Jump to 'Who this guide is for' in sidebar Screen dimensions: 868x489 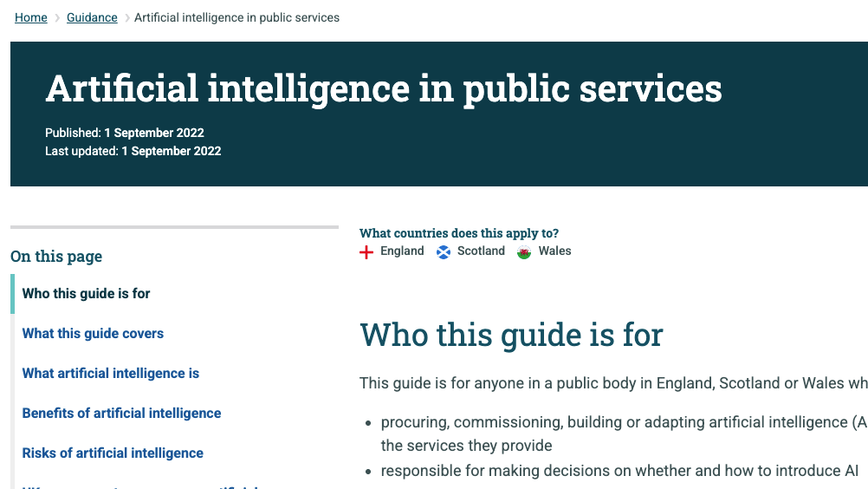[87, 294]
